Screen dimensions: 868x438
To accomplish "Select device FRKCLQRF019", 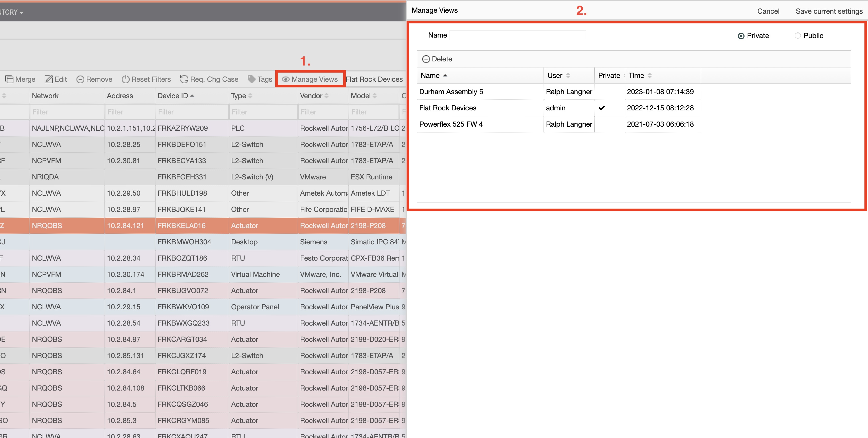I will coord(182,372).
